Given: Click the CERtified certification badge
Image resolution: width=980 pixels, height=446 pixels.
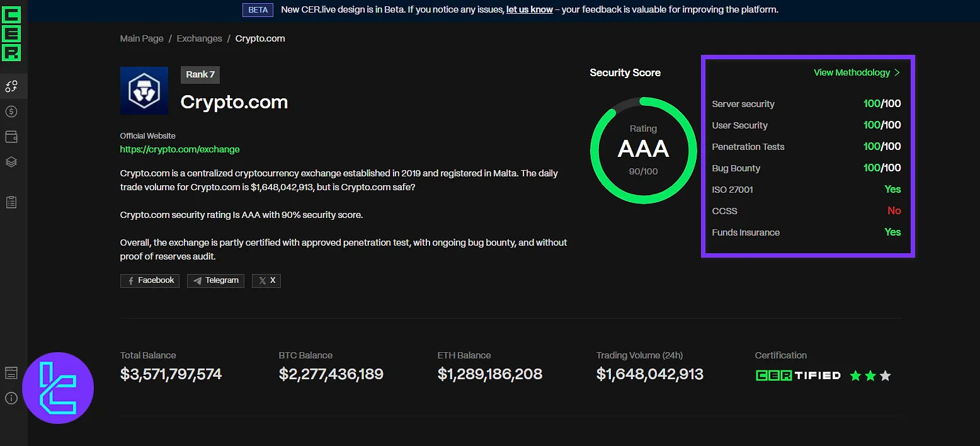Looking at the screenshot, I should pyautogui.click(x=798, y=375).
